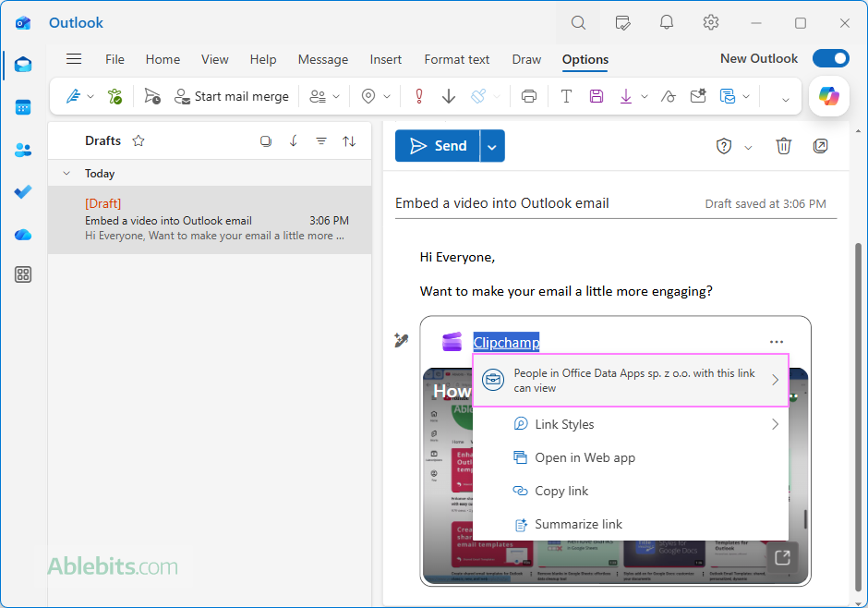Choose Open in Web app
This screenshot has width=868, height=608.
631,457
